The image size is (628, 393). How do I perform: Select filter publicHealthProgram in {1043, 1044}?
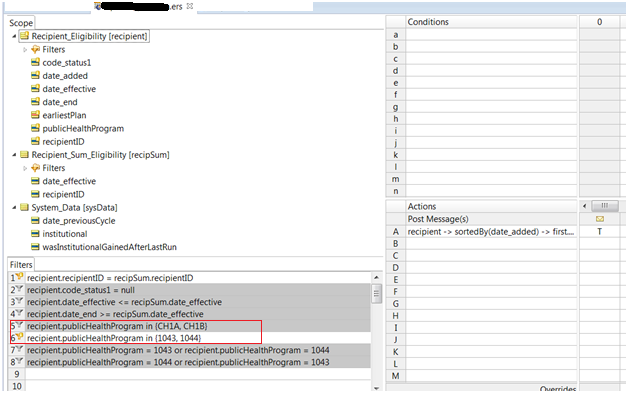[198, 338]
